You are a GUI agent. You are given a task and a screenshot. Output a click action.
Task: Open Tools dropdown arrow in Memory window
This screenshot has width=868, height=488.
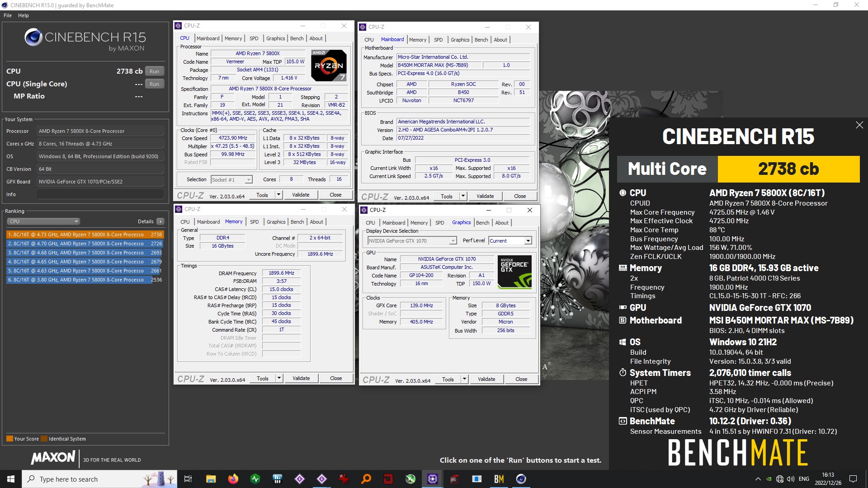tap(279, 378)
